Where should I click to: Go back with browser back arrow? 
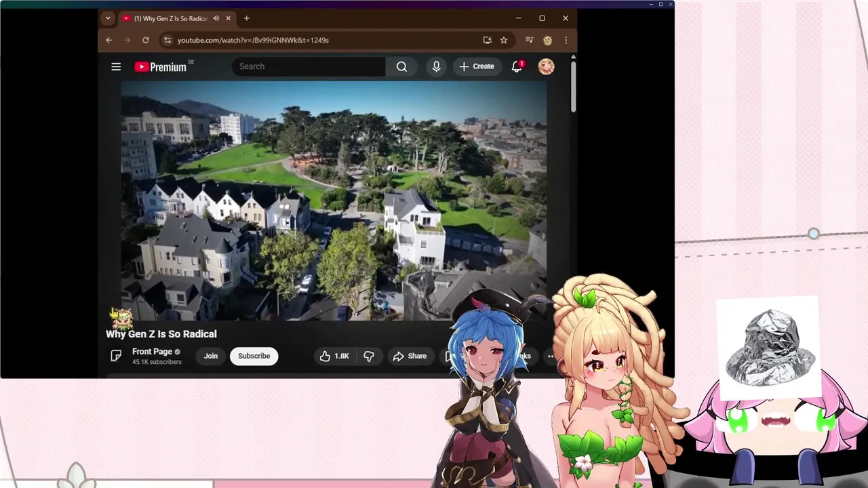pyautogui.click(x=108, y=40)
